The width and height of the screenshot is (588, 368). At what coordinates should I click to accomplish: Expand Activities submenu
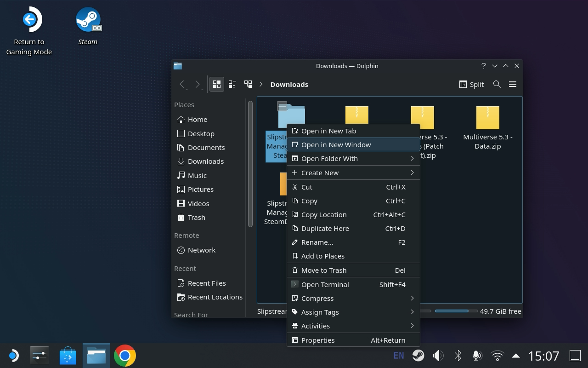point(353,326)
